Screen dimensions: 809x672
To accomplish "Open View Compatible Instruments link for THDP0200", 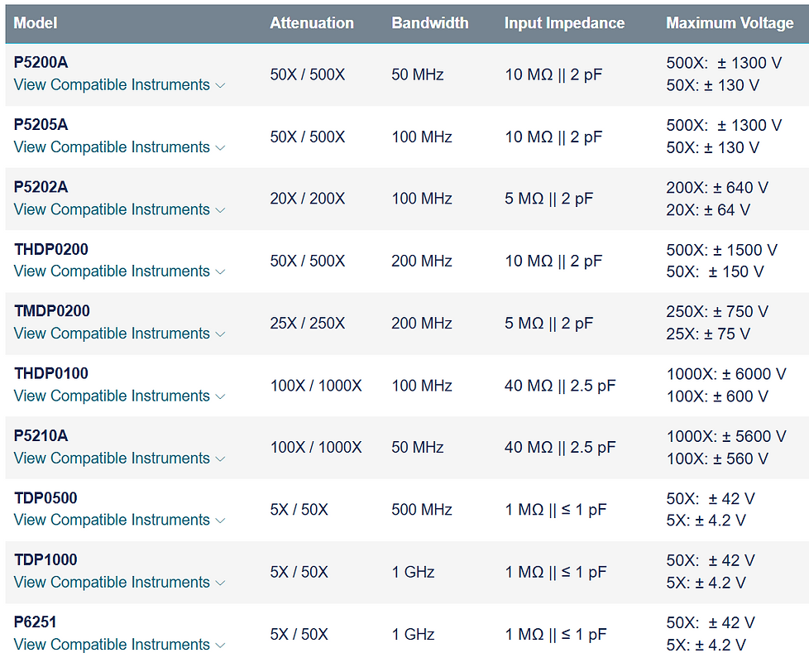I will 112,271.
